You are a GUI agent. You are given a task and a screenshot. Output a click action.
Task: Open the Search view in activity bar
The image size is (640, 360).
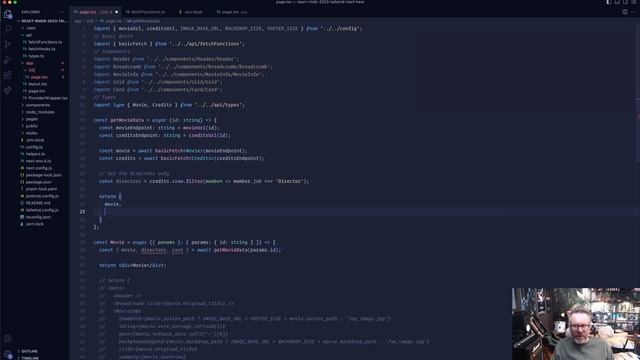pos(8,29)
